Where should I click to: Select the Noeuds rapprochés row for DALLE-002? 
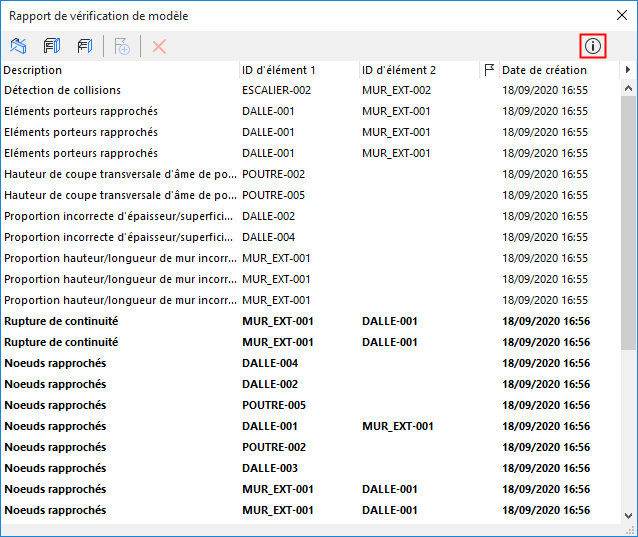point(311,384)
